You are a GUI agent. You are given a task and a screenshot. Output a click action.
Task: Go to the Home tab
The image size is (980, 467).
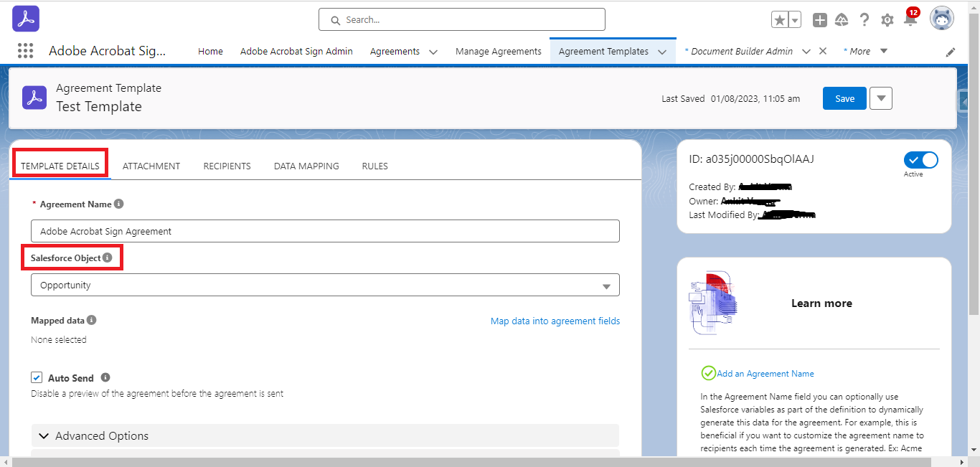tap(210, 52)
